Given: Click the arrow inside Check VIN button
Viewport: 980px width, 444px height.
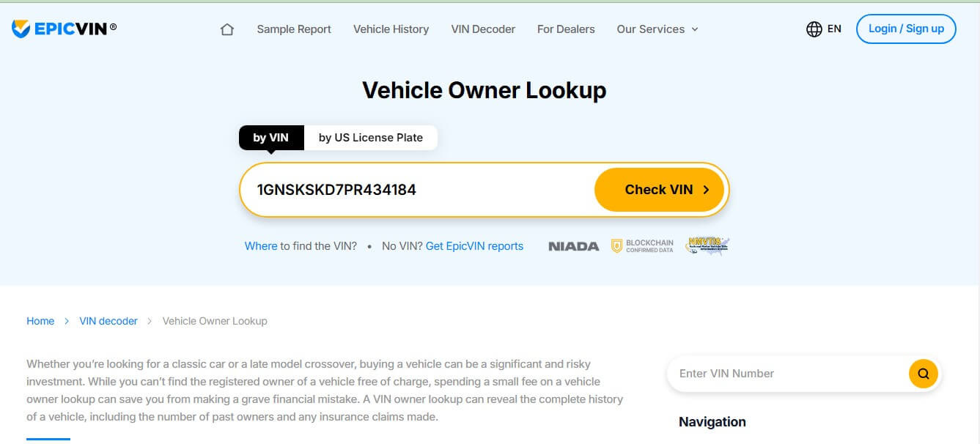Looking at the screenshot, I should (706, 189).
